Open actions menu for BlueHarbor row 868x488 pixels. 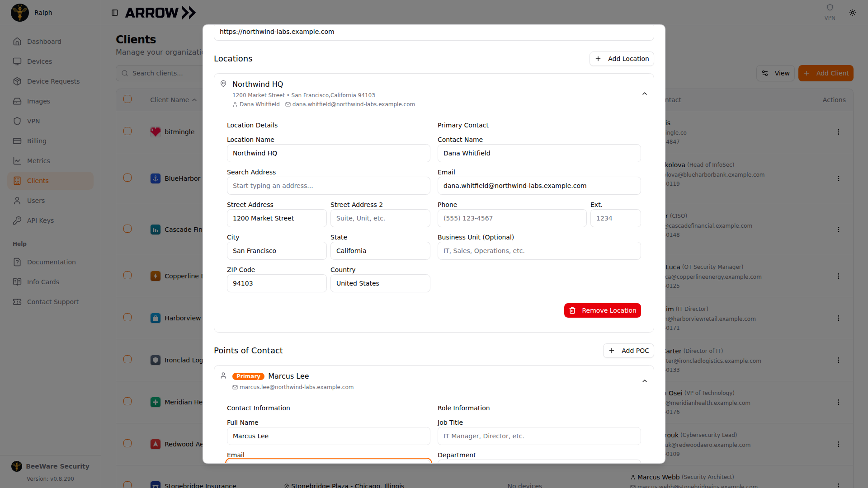pyautogui.click(x=838, y=178)
